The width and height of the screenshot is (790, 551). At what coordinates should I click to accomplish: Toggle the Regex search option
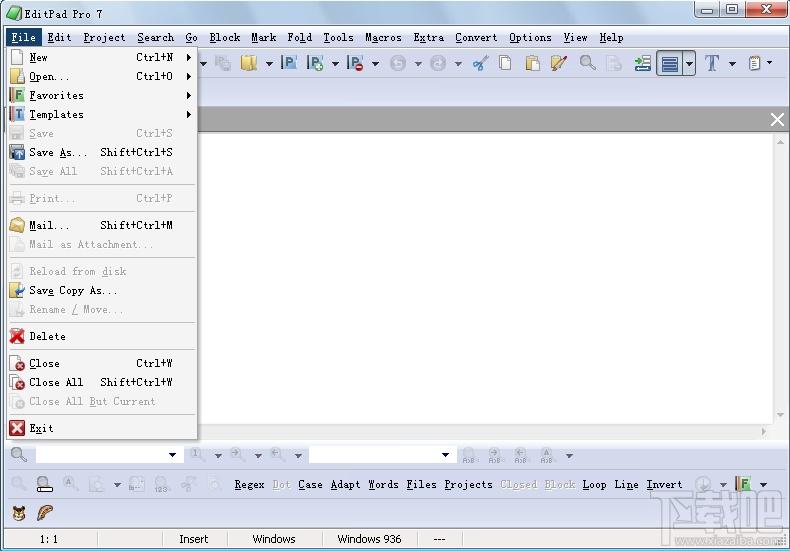[249, 485]
